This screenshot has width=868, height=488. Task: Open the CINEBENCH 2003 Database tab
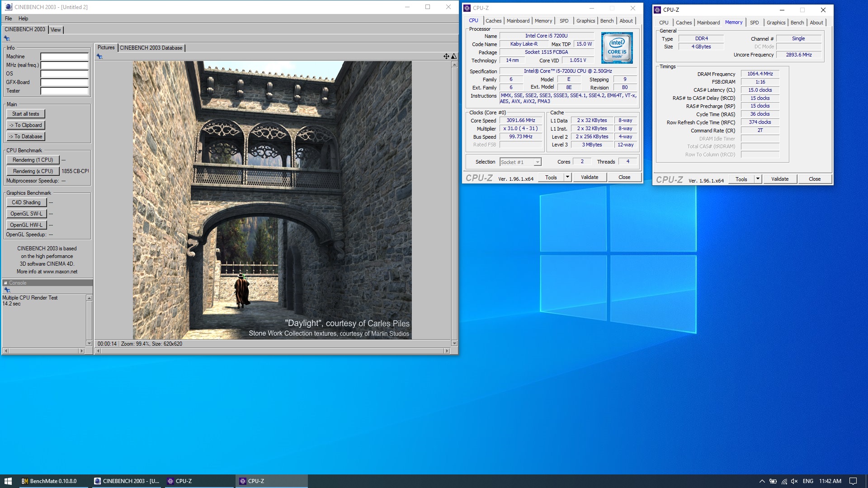[x=151, y=48]
